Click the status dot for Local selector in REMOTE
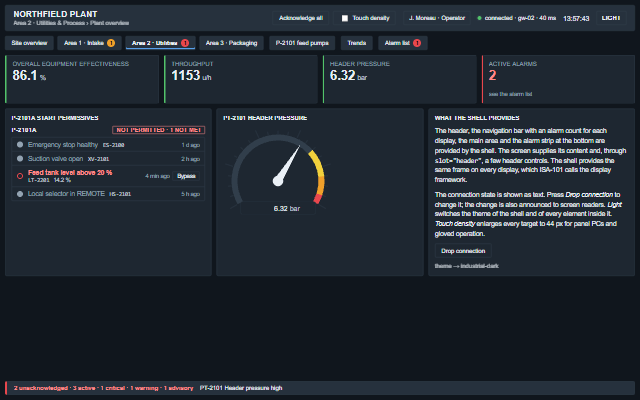The width and height of the screenshot is (640, 400). click(20, 194)
